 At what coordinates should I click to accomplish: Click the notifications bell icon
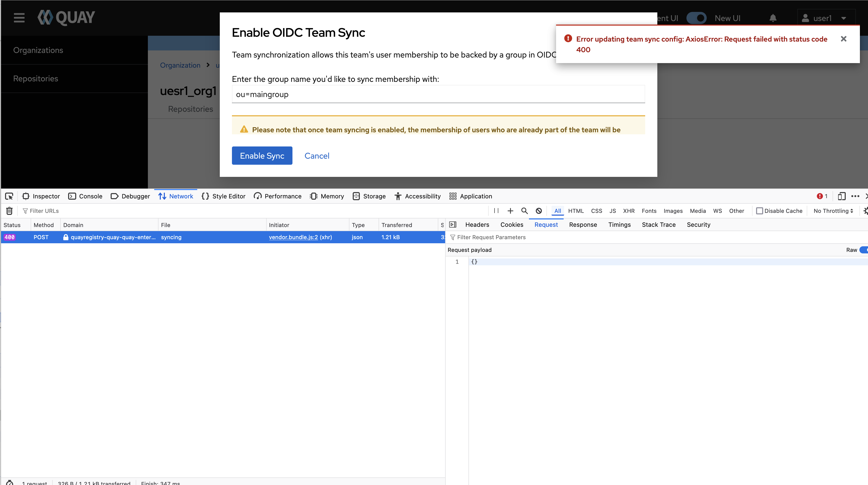[x=773, y=18]
